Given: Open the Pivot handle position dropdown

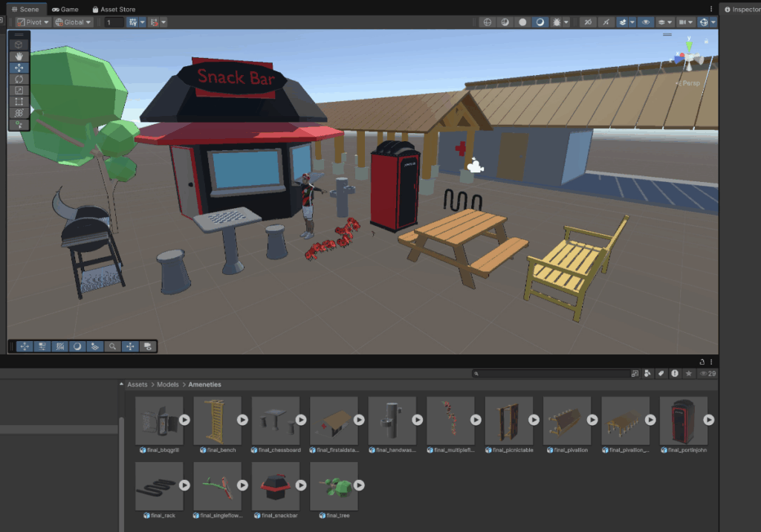Looking at the screenshot, I should tap(33, 22).
